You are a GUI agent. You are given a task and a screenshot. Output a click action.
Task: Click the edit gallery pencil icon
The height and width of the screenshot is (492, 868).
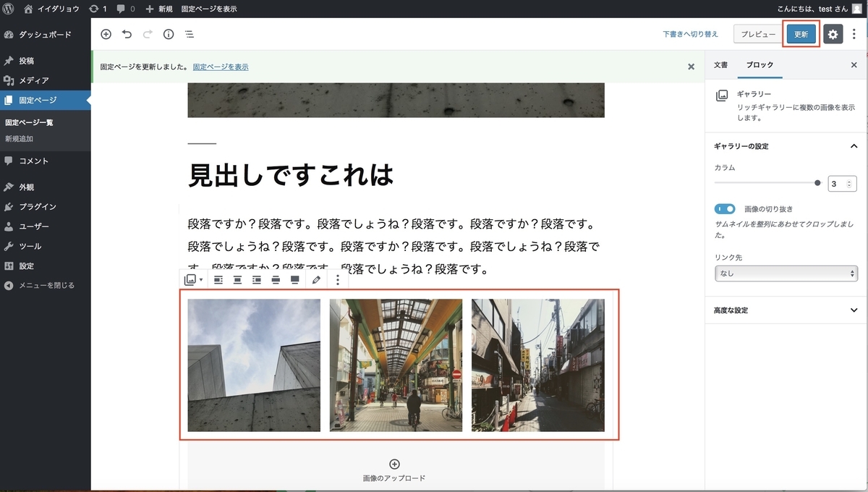pyautogui.click(x=317, y=279)
